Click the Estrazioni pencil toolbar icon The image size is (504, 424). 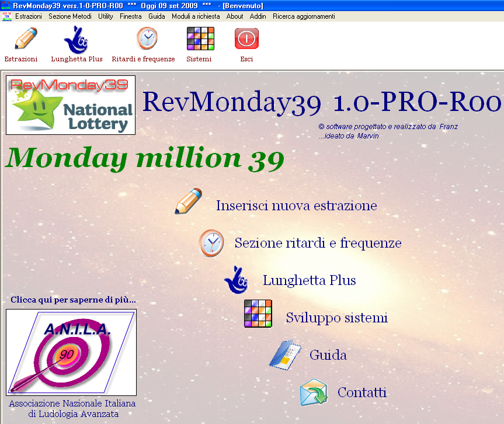[26, 38]
